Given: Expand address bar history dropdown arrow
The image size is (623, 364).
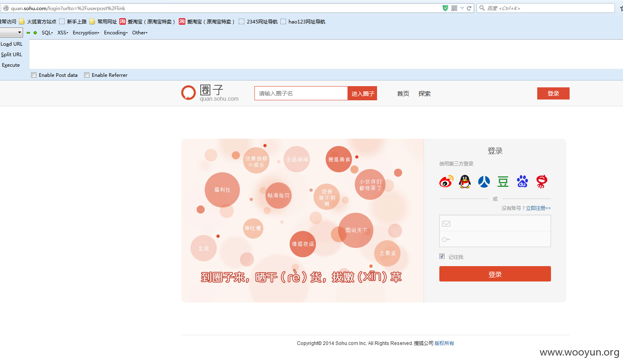Looking at the screenshot, I should tap(462, 8).
